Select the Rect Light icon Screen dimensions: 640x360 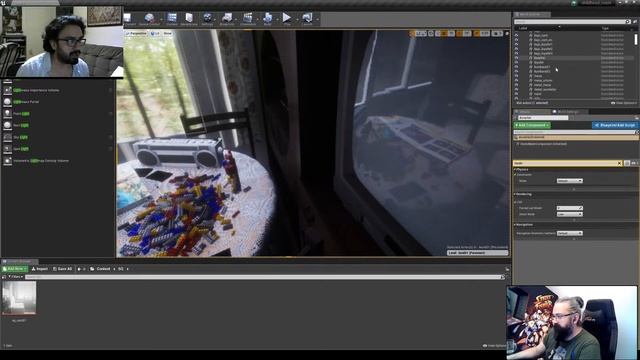click(7, 125)
